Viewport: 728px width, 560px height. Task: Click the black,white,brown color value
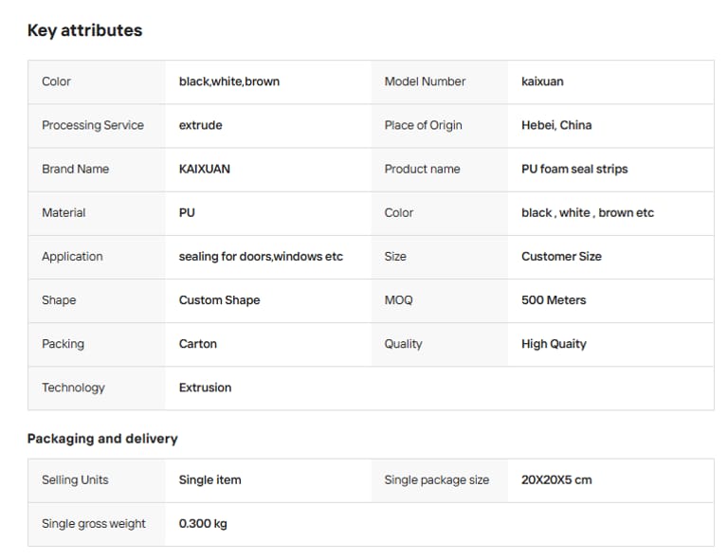pyautogui.click(x=228, y=81)
